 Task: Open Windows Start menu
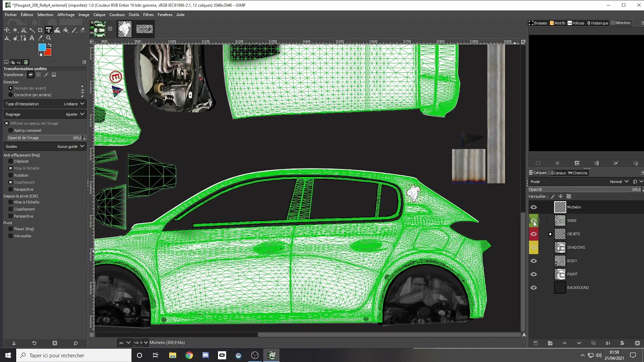[8, 355]
